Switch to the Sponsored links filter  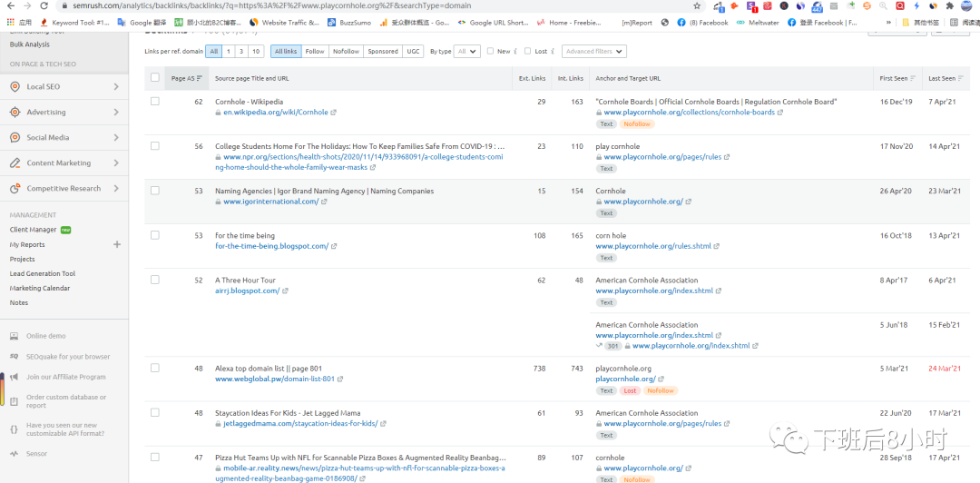[x=382, y=52]
